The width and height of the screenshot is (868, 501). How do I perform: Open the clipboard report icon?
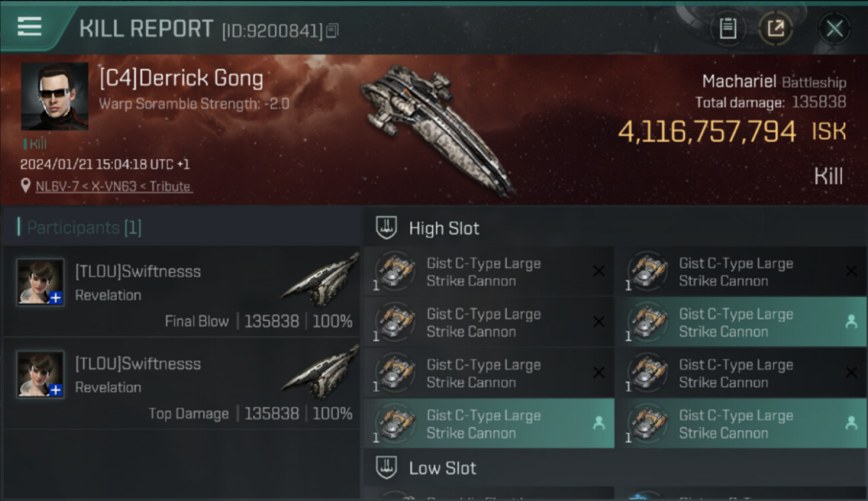(728, 29)
